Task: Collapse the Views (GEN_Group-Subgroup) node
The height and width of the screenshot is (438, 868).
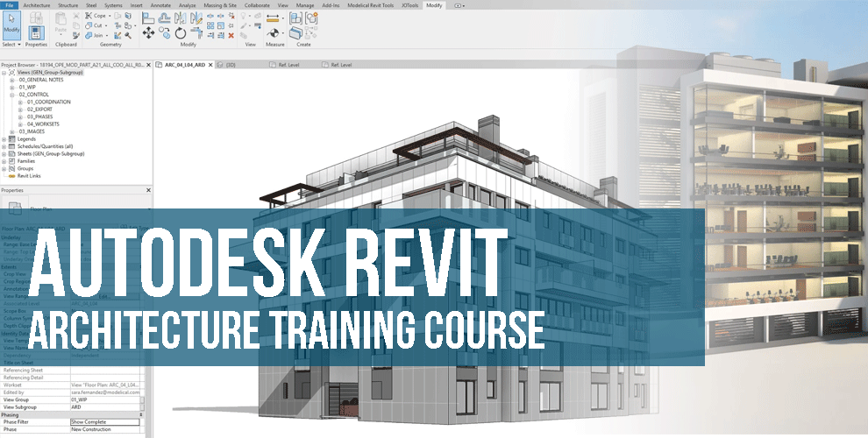Action: tap(4, 73)
